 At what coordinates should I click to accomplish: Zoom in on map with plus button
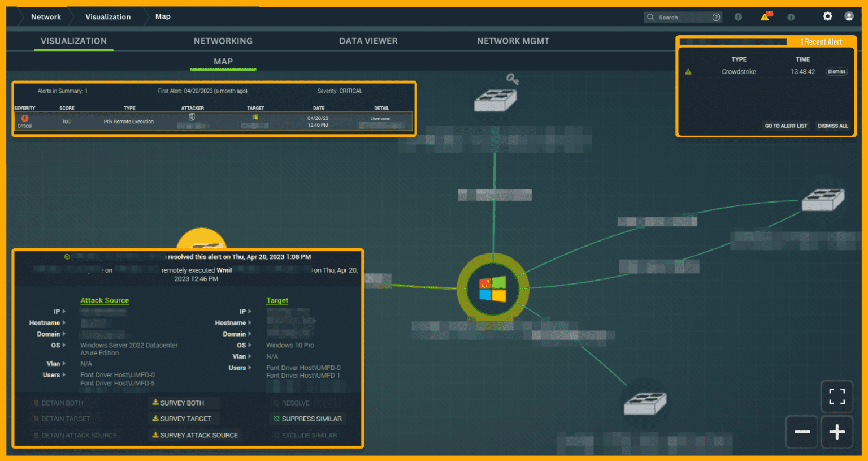click(x=837, y=432)
